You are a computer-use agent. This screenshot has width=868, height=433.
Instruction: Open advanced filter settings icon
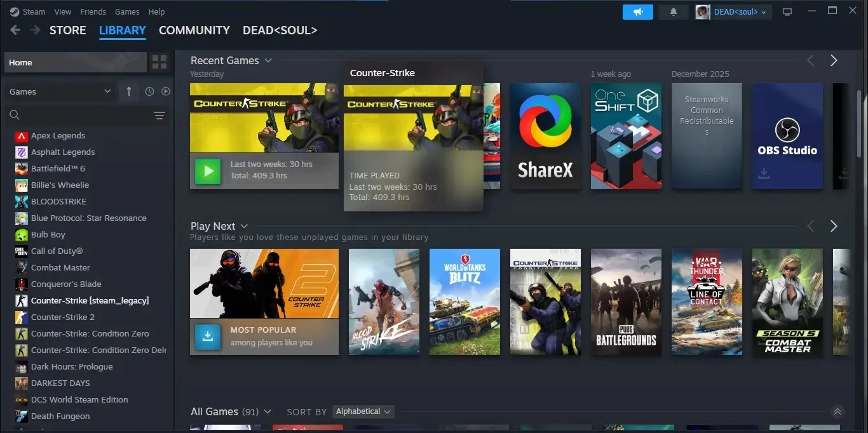(x=159, y=116)
